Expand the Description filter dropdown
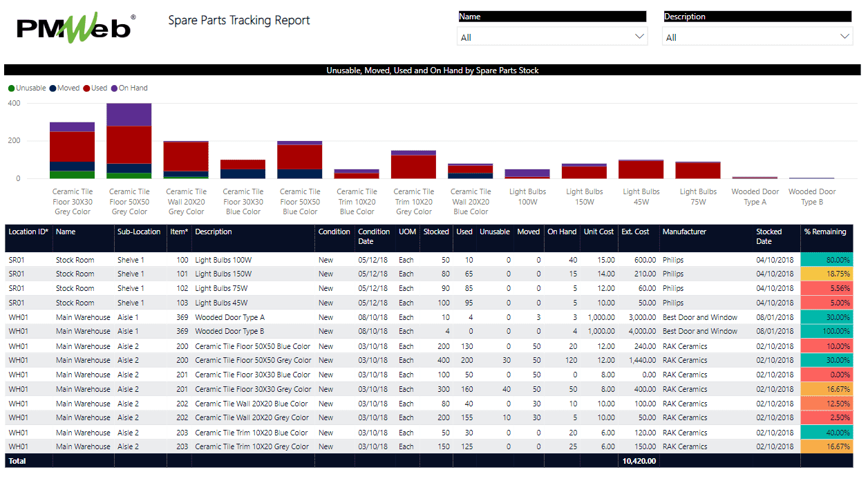The image size is (868, 481). [x=757, y=37]
